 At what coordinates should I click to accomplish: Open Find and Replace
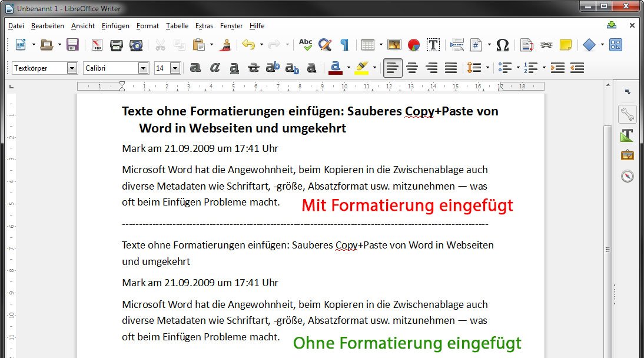325,44
